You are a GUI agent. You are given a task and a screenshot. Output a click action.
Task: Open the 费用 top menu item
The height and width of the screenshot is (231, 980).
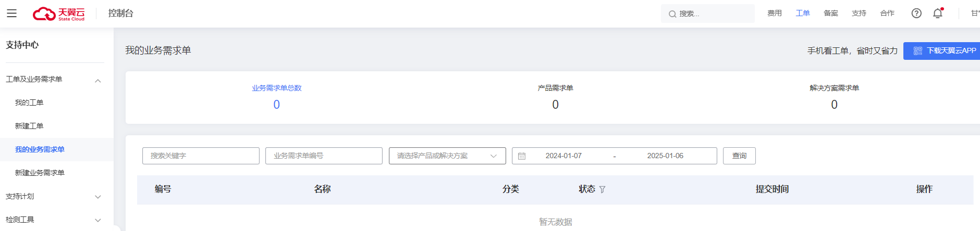point(775,13)
